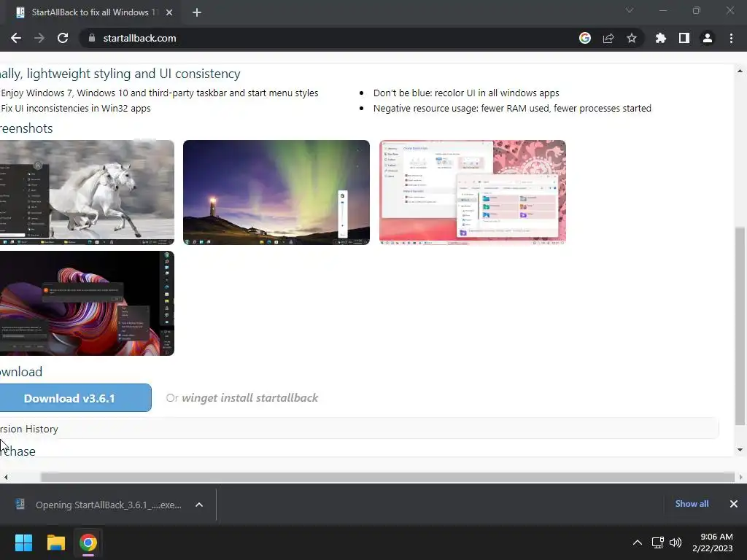Open a new browser tab
The height and width of the screenshot is (560, 747).
tap(197, 12)
